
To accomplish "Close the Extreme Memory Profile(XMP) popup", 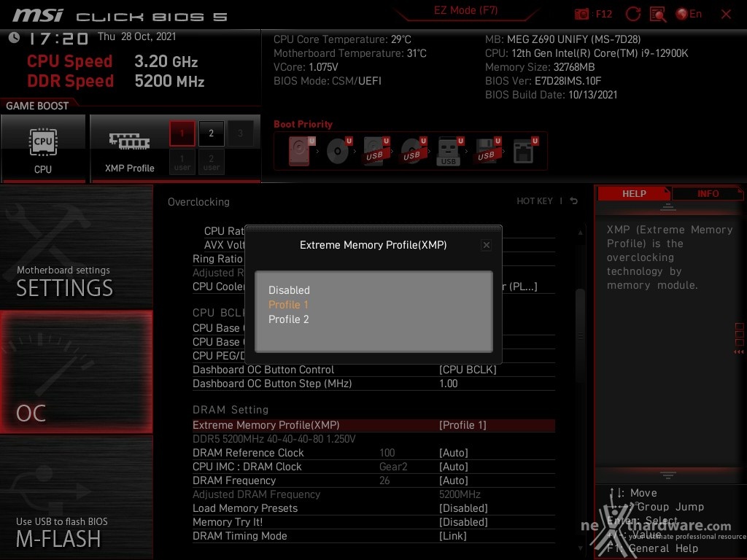I will pos(486,245).
